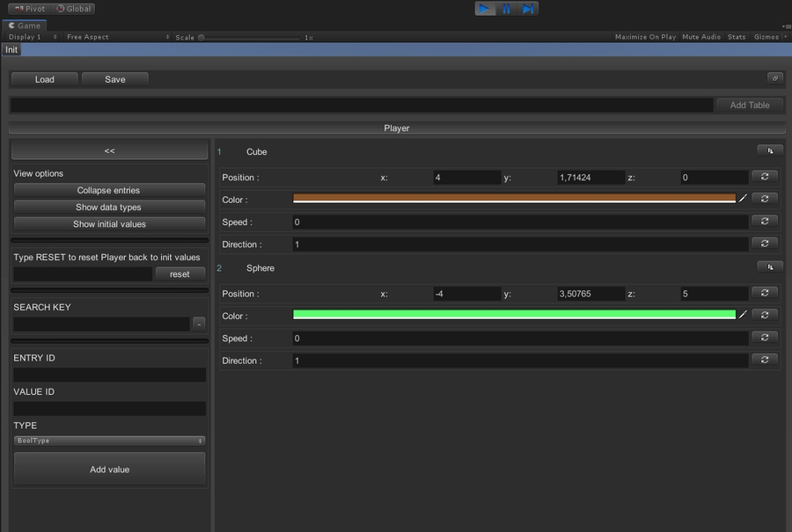Open the BoolType dropdown under TYPE
The height and width of the screenshot is (532, 792).
click(109, 440)
